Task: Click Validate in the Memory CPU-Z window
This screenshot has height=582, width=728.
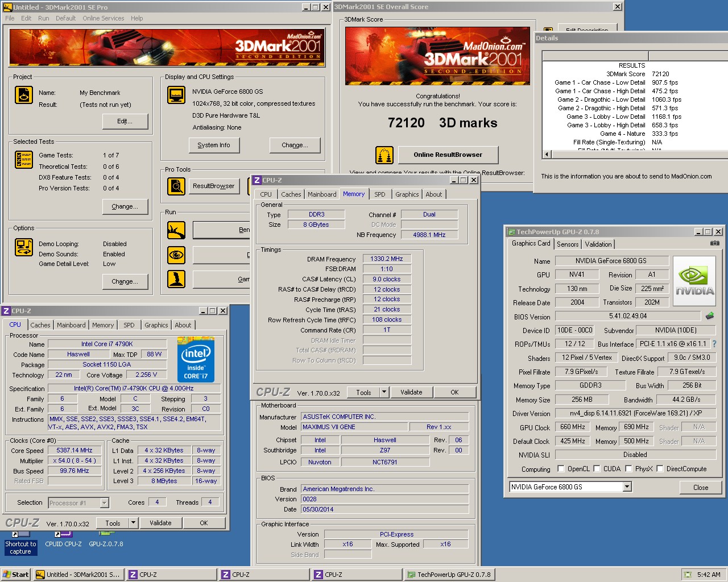Action: pyautogui.click(x=411, y=392)
